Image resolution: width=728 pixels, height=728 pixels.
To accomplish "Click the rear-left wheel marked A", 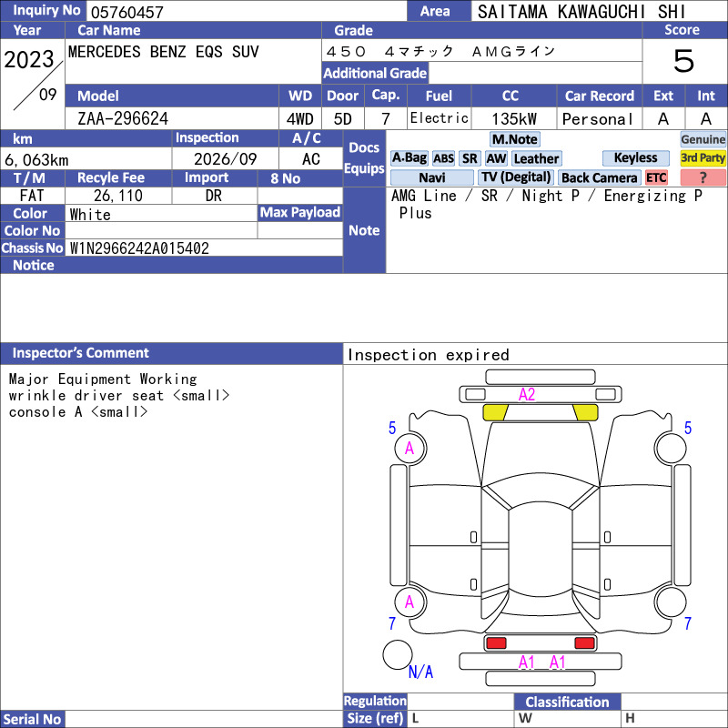I will pyautogui.click(x=410, y=602).
